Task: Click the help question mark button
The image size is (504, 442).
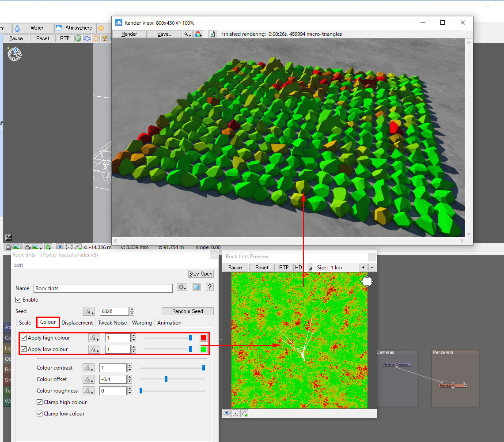Action: click(x=210, y=287)
